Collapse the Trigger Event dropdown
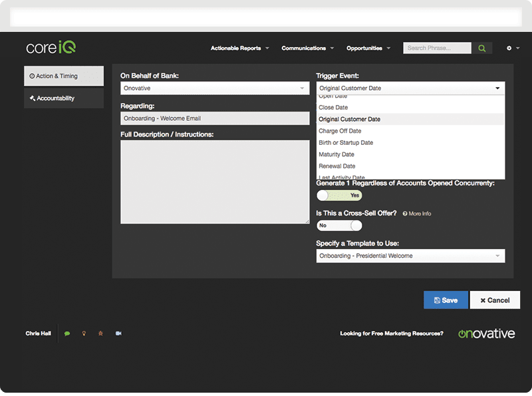This screenshot has width=532, height=396. [410, 88]
